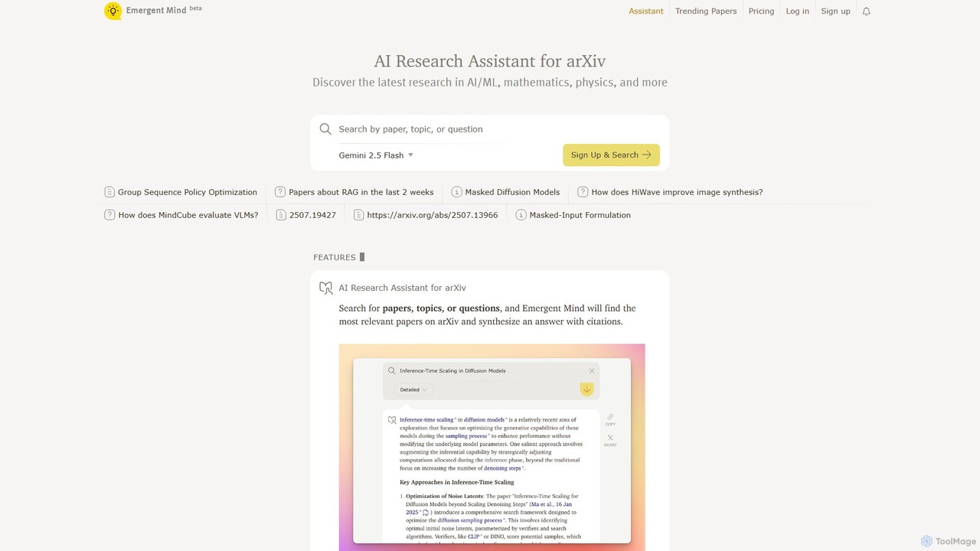Open Trending Papers in the top navigation

point(706,11)
